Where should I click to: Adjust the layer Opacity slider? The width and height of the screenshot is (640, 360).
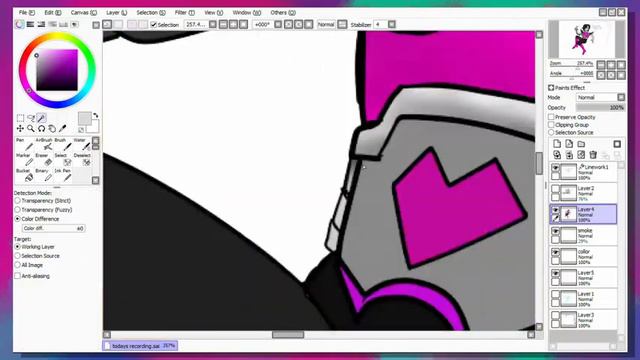point(600,108)
